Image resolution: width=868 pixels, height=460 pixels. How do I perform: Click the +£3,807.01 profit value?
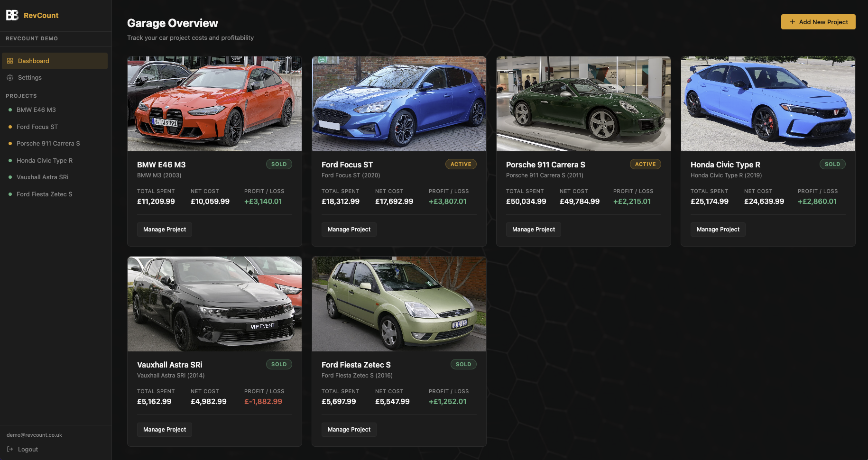click(448, 202)
